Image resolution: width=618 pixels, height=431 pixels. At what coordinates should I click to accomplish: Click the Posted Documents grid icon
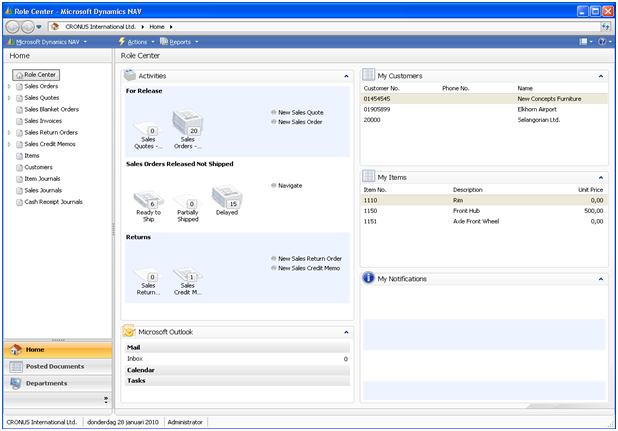click(x=16, y=367)
